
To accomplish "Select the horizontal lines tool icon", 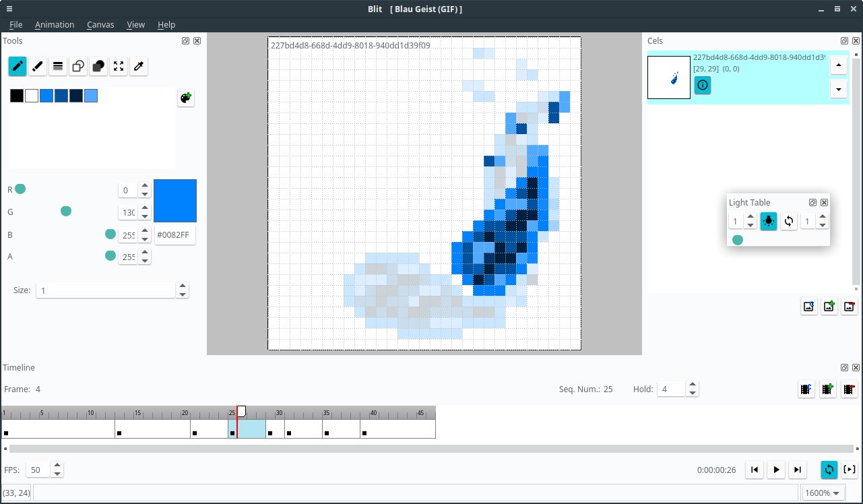I will pyautogui.click(x=58, y=66).
